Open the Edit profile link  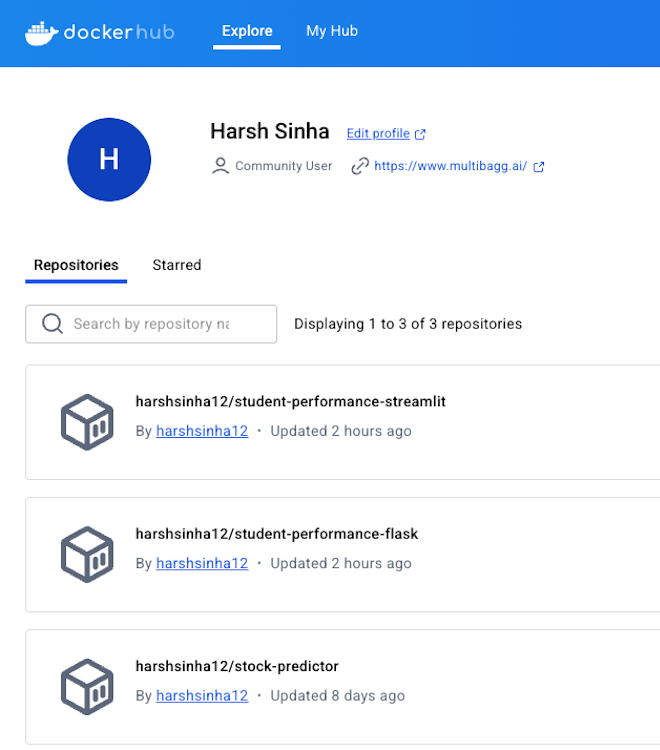point(378,133)
